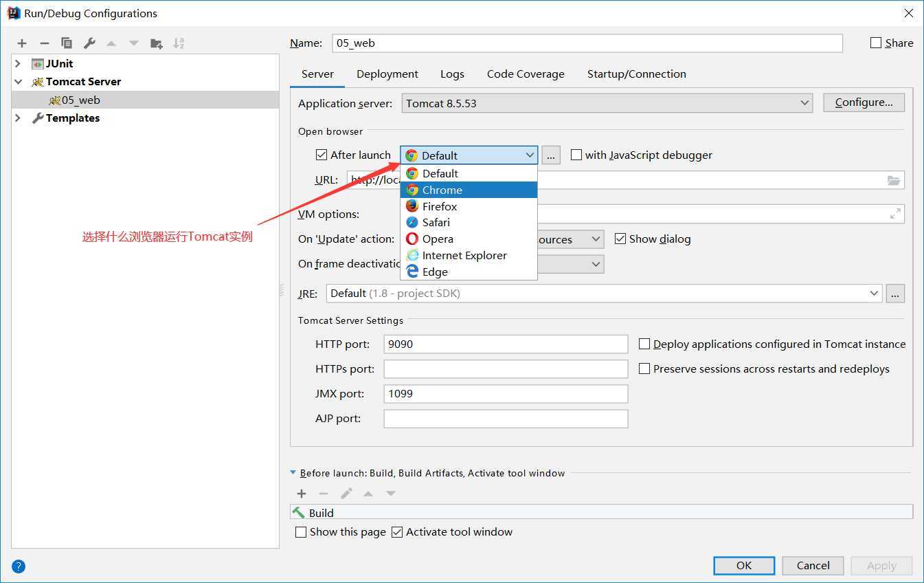Open Application server Tomcat 8.5.53 dropdown
This screenshot has height=583, width=924.
pyautogui.click(x=607, y=103)
